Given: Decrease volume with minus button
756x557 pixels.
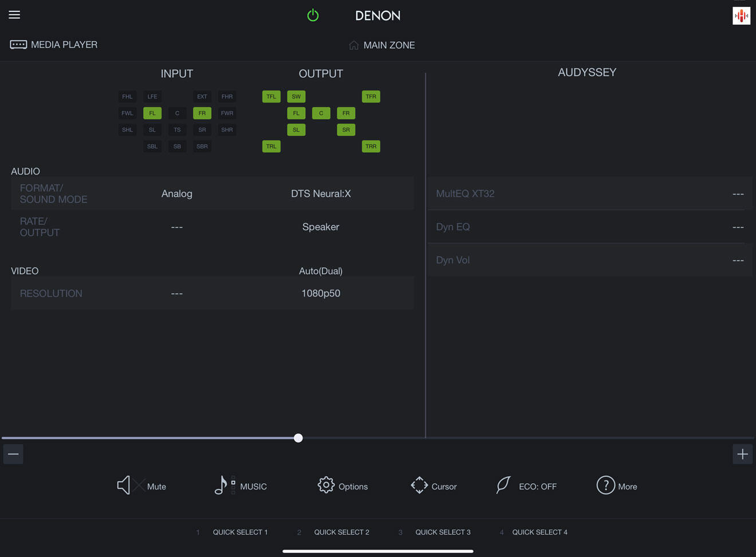Looking at the screenshot, I should tap(13, 454).
